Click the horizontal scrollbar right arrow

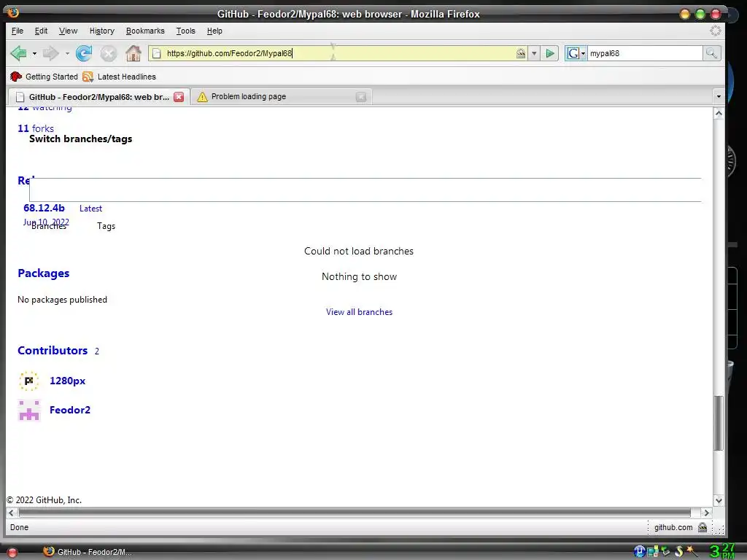coord(707,513)
